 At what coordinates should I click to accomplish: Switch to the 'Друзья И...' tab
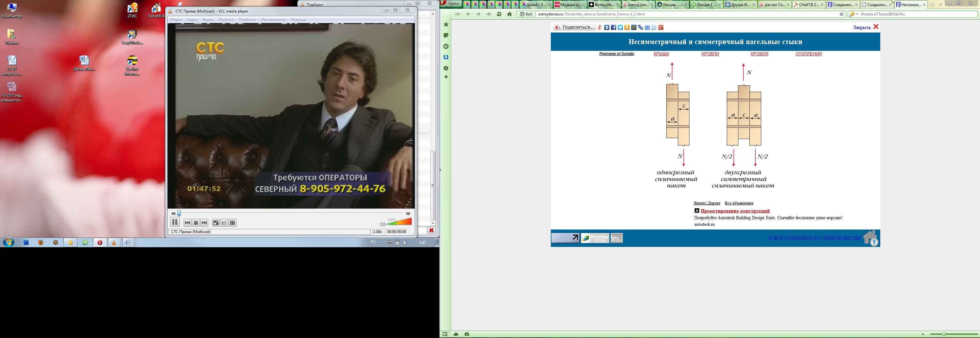tap(740, 5)
